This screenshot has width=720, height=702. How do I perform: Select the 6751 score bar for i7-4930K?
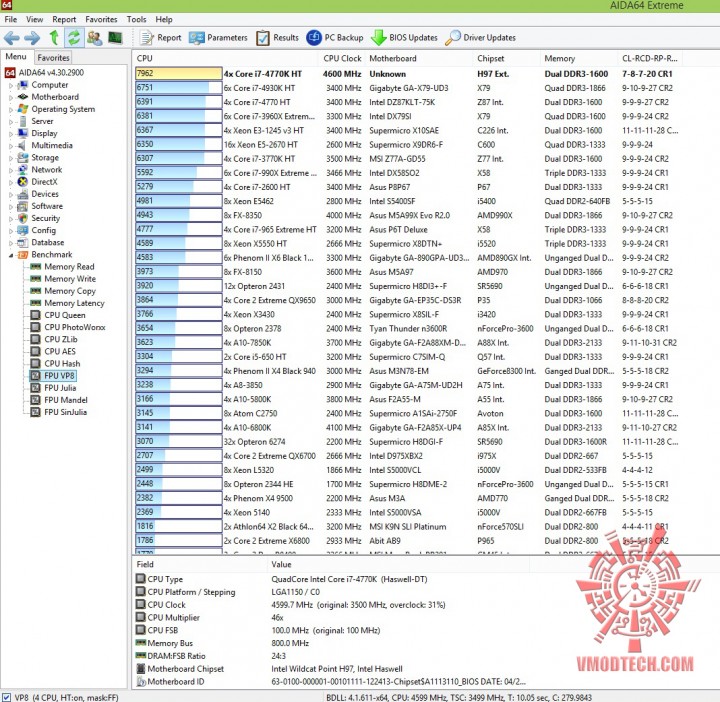click(179, 88)
